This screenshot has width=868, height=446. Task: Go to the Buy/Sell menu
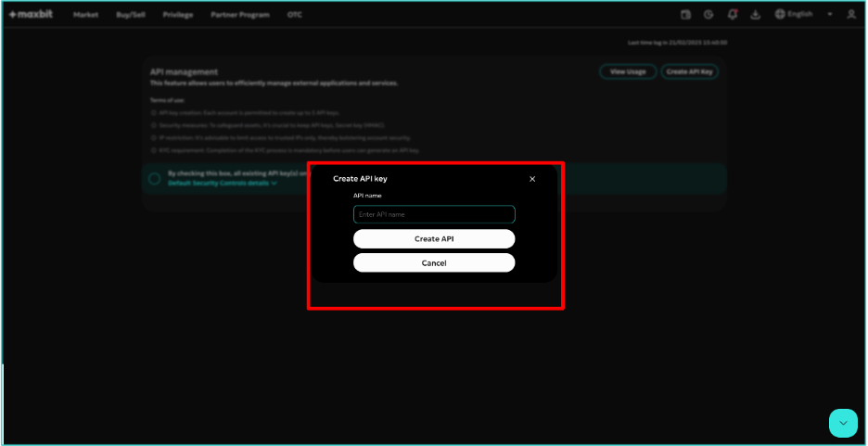point(131,15)
